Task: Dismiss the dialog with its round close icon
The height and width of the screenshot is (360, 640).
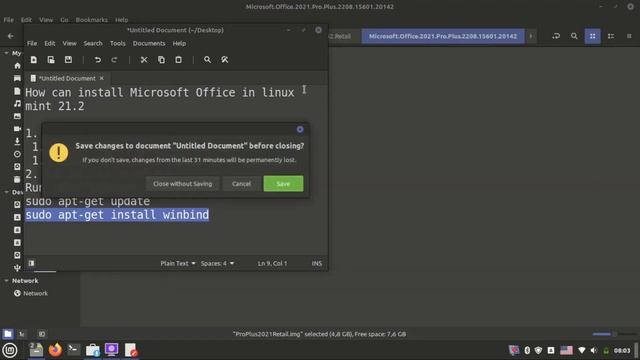Action: pyautogui.click(x=300, y=129)
